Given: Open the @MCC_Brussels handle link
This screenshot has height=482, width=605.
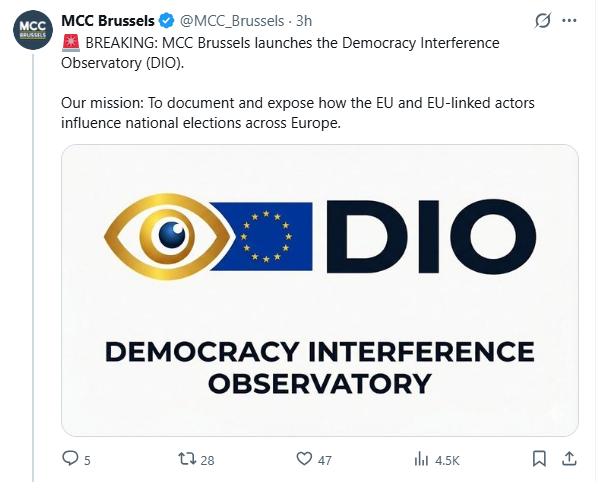Looking at the screenshot, I should (234, 21).
